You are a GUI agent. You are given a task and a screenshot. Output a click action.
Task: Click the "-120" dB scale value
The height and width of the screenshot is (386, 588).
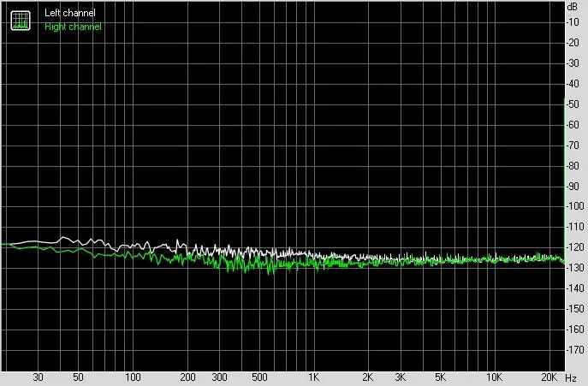pos(575,246)
